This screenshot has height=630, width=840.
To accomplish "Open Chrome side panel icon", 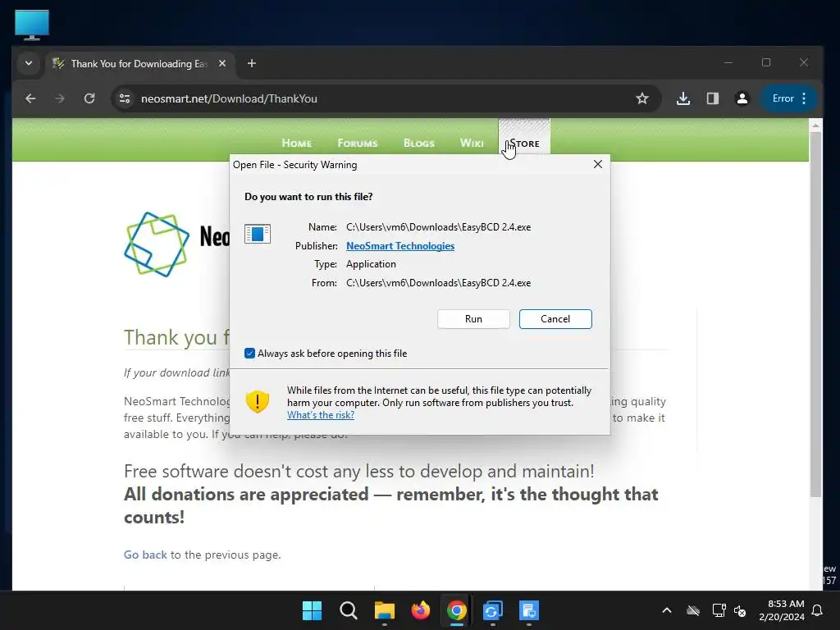I will click(x=713, y=98).
